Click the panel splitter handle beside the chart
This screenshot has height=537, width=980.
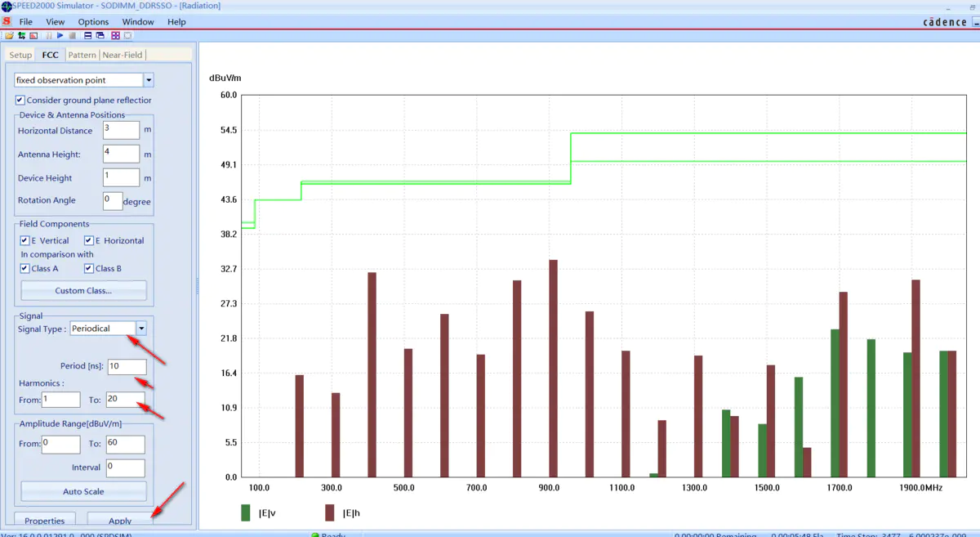click(197, 285)
